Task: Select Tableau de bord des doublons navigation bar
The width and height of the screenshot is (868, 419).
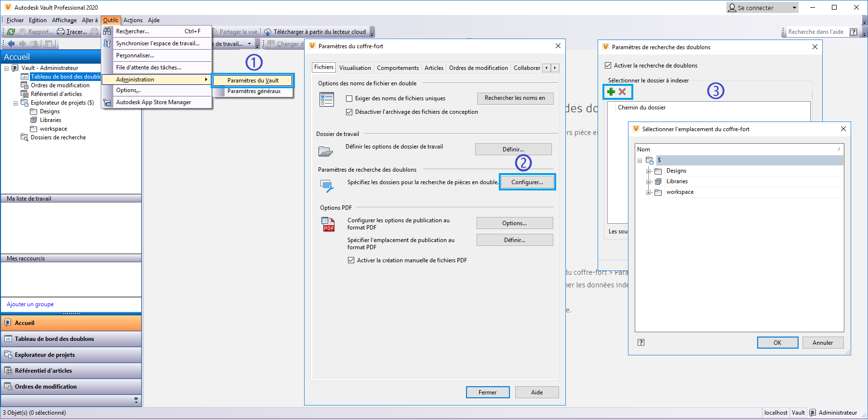Action: (71, 339)
